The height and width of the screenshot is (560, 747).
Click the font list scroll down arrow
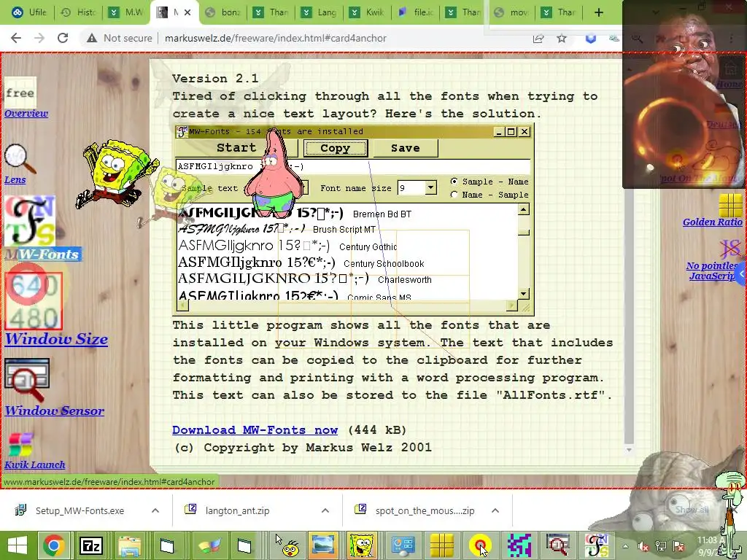point(524,294)
